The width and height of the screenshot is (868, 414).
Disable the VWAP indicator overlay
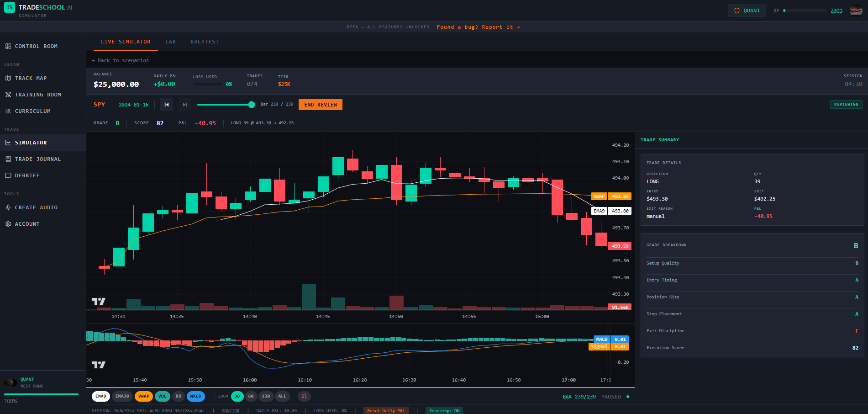pyautogui.click(x=143, y=396)
